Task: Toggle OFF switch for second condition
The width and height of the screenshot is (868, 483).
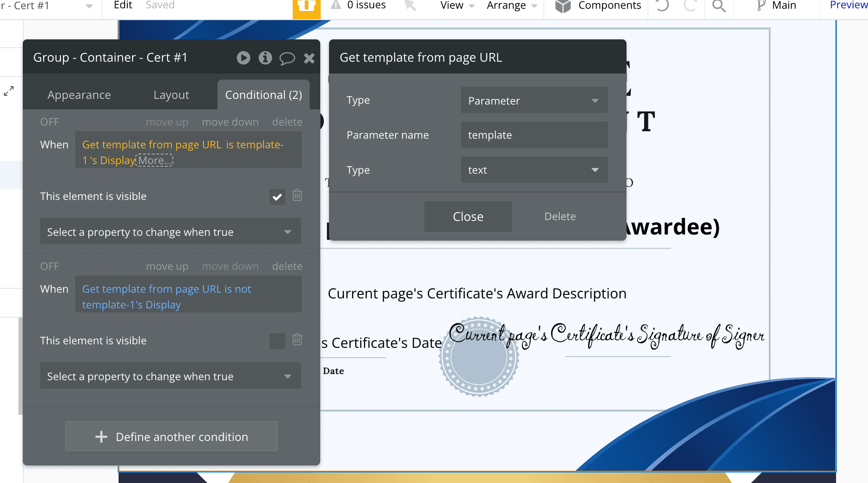Action: 49,266
